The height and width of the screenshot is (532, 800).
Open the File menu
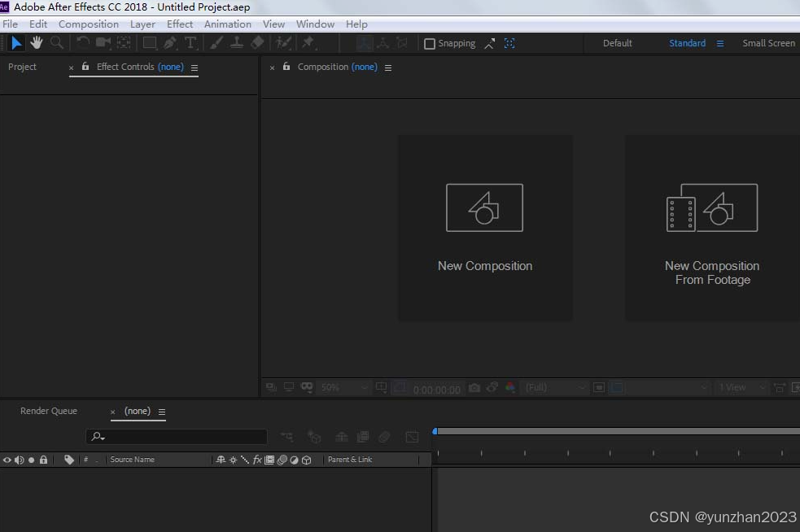tap(11, 24)
